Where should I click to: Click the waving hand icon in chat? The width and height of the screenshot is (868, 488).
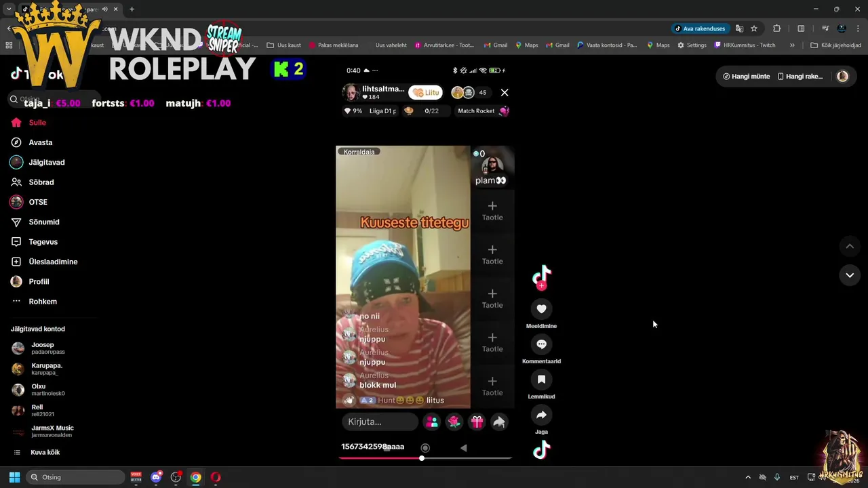(349, 400)
